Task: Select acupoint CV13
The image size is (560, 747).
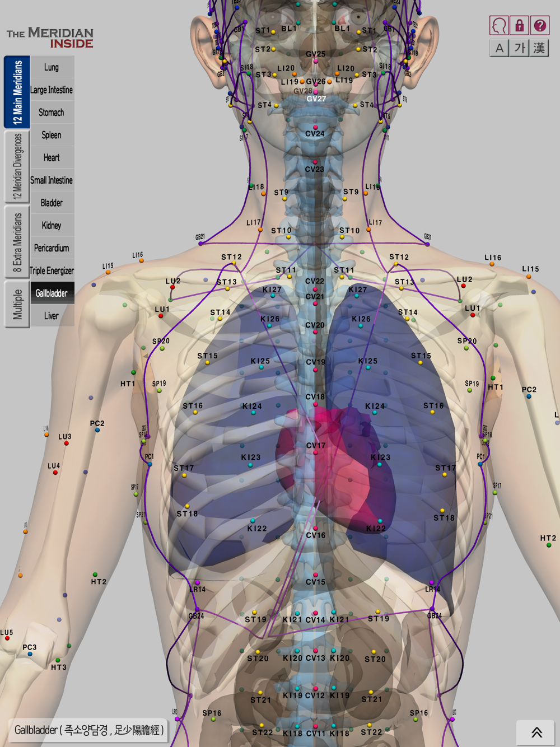Action: 315,651
